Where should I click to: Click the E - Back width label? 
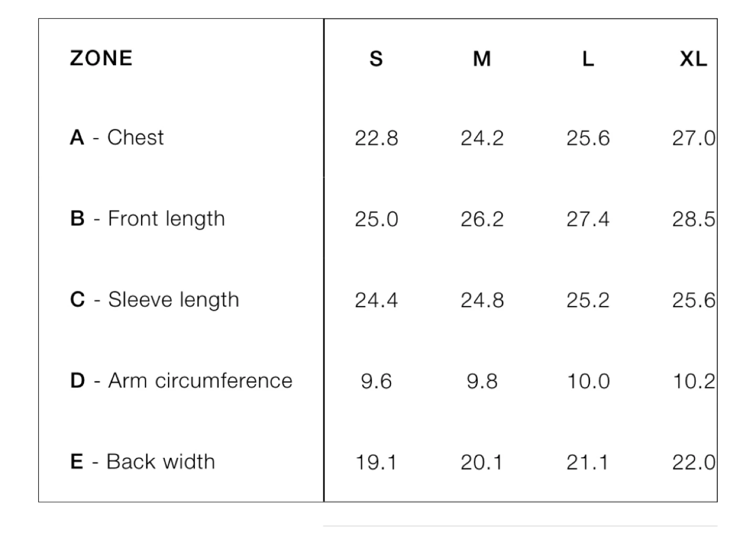click(x=142, y=462)
